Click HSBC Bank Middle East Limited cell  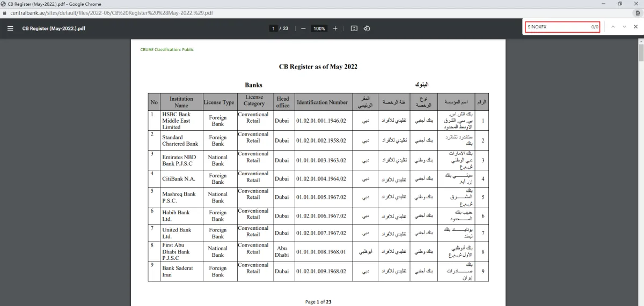pos(181,121)
